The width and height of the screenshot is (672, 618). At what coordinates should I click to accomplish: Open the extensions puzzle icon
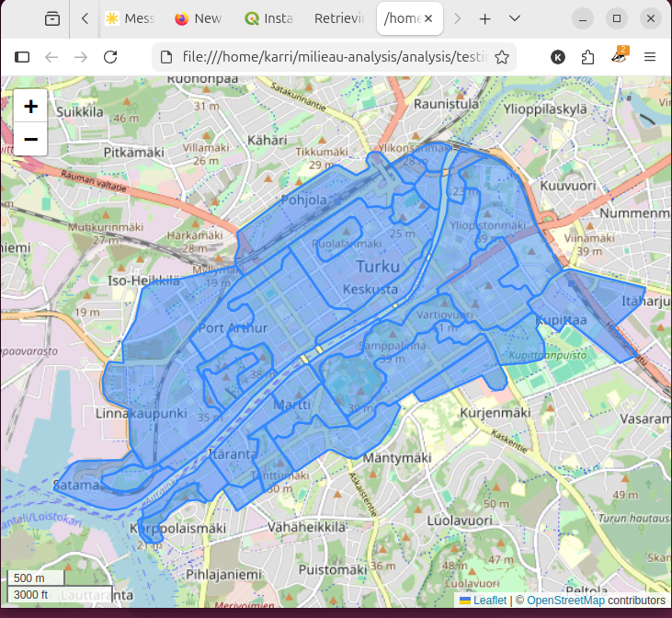click(x=588, y=57)
